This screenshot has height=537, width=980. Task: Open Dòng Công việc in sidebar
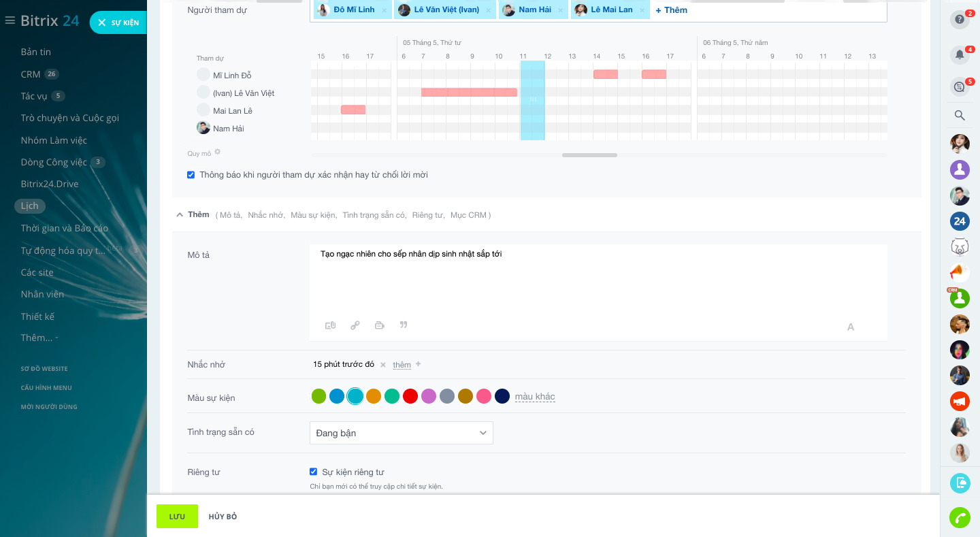coord(54,162)
